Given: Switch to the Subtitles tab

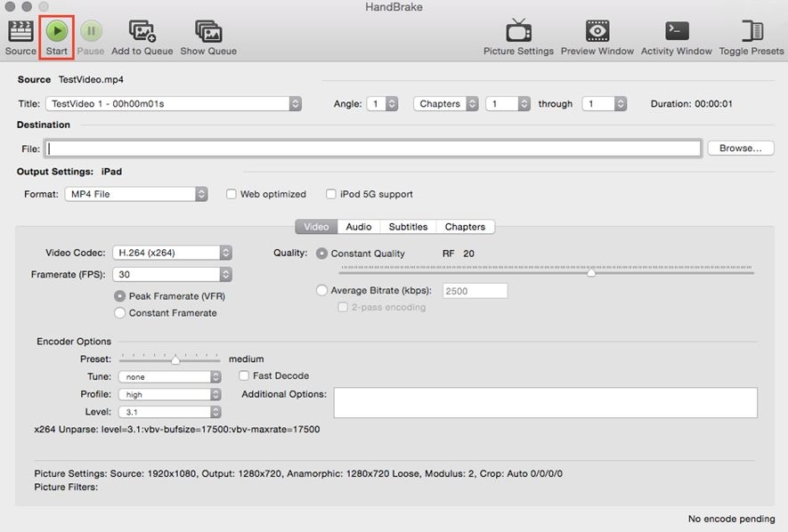Looking at the screenshot, I should [408, 227].
